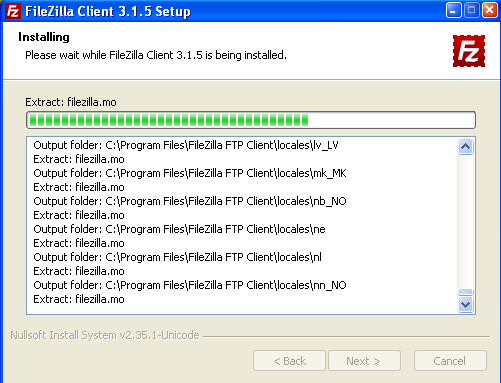Click the Cancel button
The height and width of the screenshot is (383, 501).
(450, 361)
